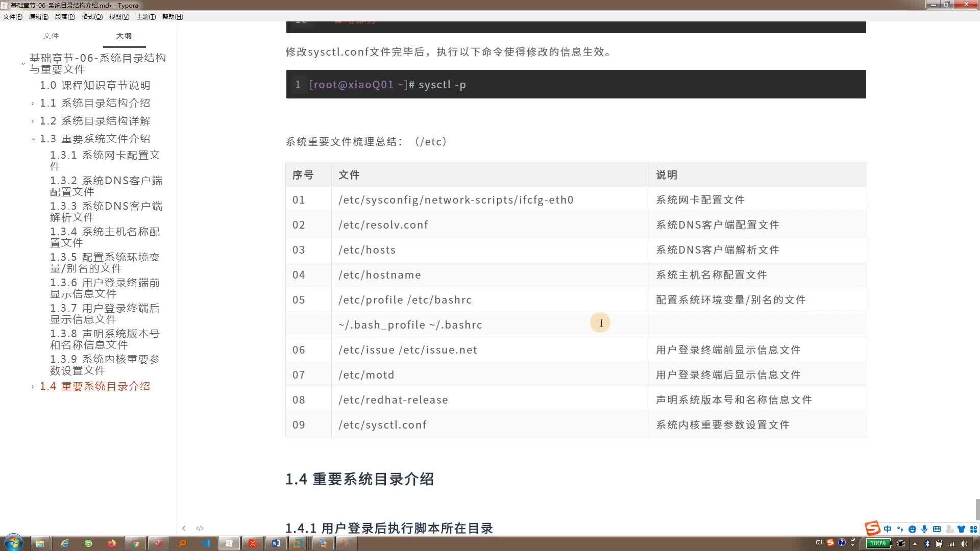Click table cell /etc/hostname
This screenshot has width=980, height=551.
[x=490, y=274]
